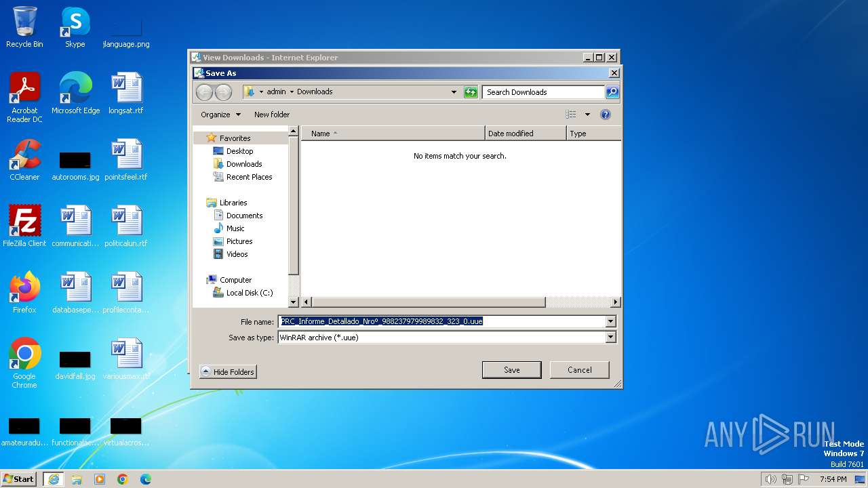The width and height of the screenshot is (868, 488).
Task: Open the Organize menu
Action: click(x=220, y=115)
